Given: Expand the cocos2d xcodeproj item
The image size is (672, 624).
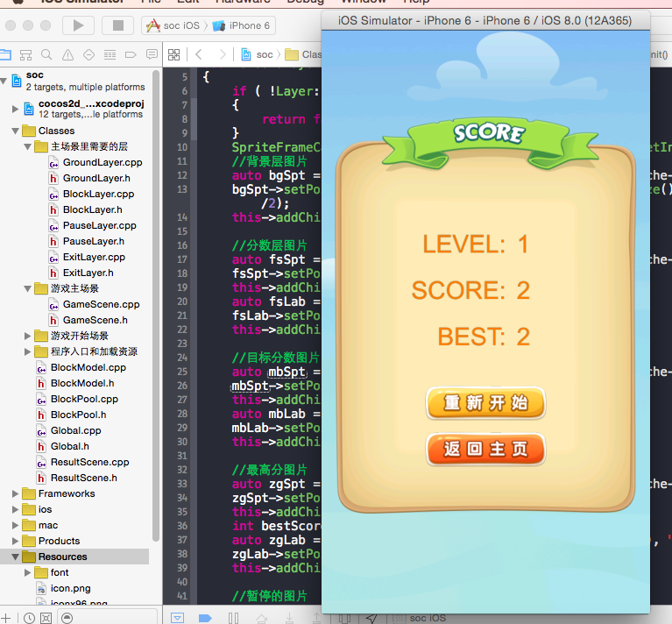Looking at the screenshot, I should point(15,109).
